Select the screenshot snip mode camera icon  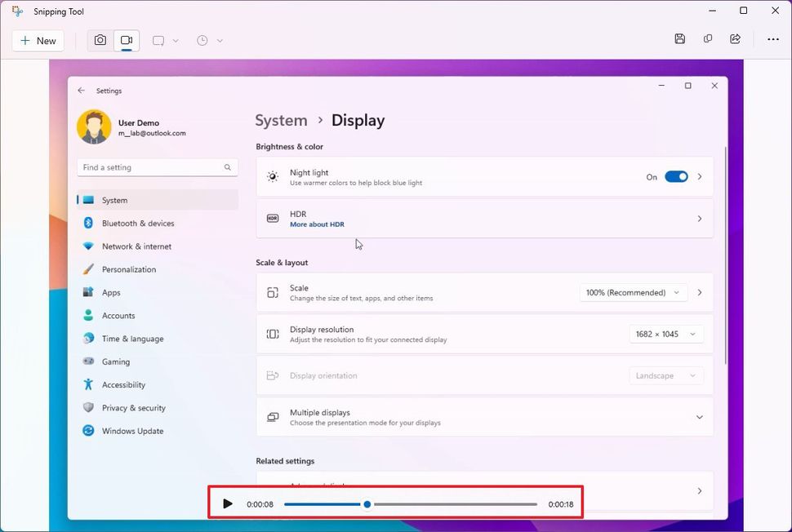point(100,39)
